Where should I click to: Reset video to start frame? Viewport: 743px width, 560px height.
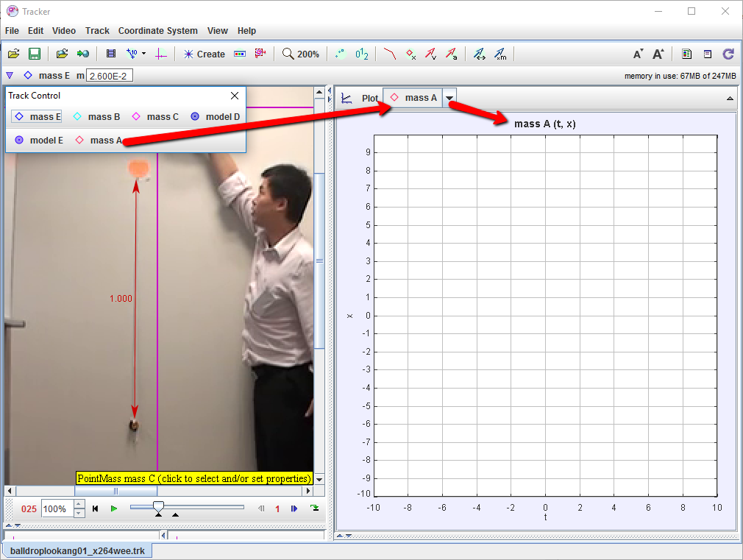click(95, 508)
